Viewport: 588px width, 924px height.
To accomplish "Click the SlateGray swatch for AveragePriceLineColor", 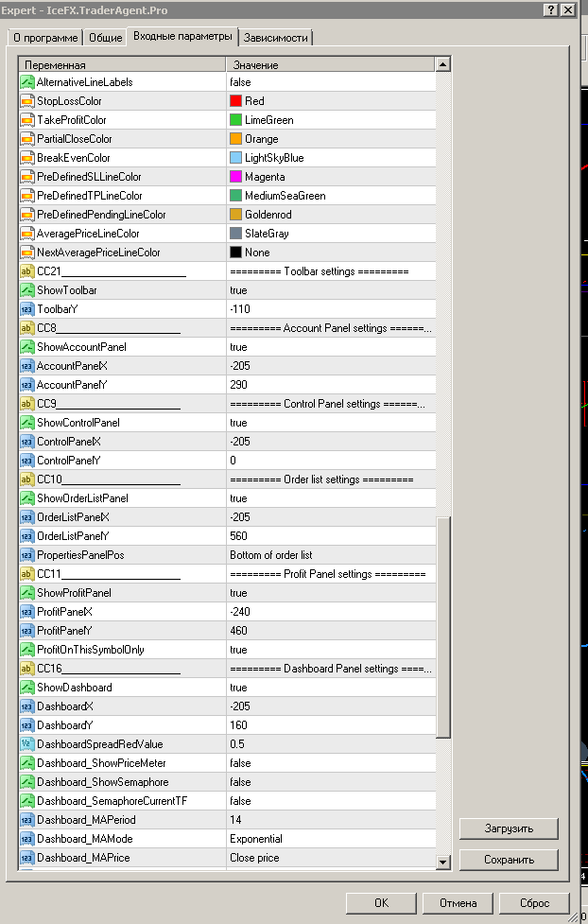I will tap(235, 234).
